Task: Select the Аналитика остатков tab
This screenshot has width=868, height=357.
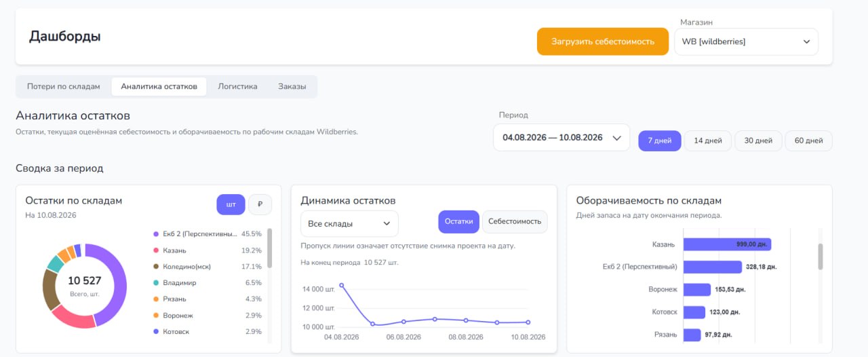Action: click(x=159, y=86)
